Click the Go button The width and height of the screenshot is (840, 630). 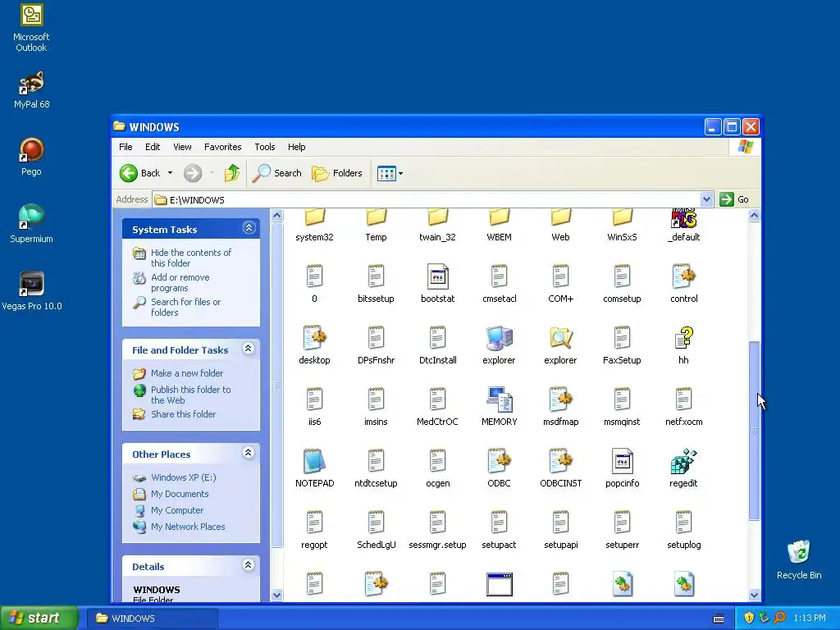click(x=735, y=199)
